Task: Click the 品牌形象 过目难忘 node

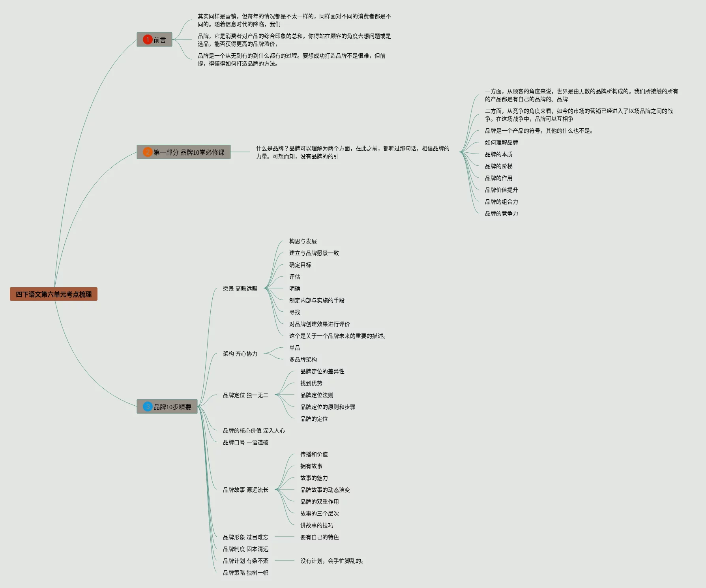Action: click(x=245, y=537)
